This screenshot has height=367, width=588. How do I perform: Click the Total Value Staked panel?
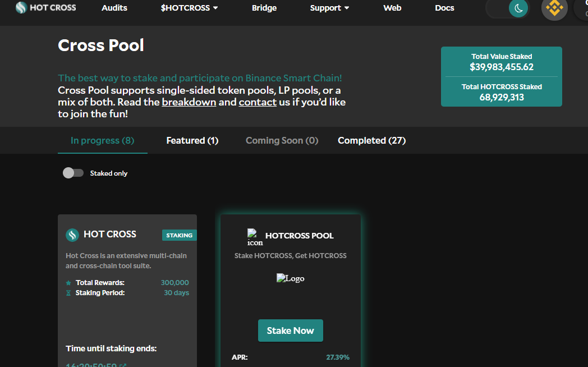501,62
